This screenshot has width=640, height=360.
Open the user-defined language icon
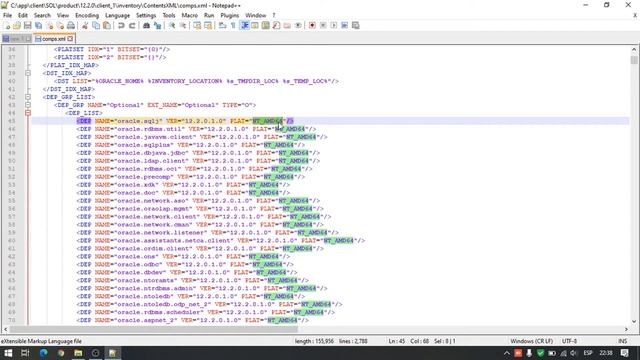[255, 25]
